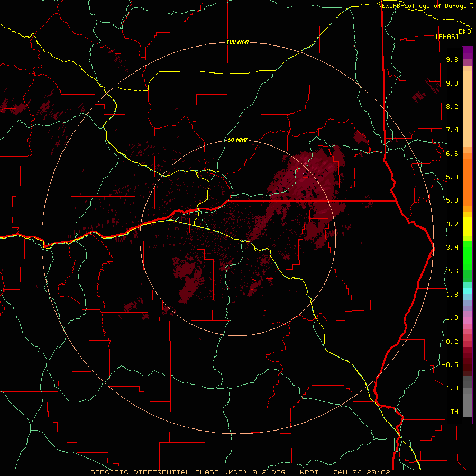Click the KPDT station identifier
This screenshot has width=476, height=476.
click(309, 472)
